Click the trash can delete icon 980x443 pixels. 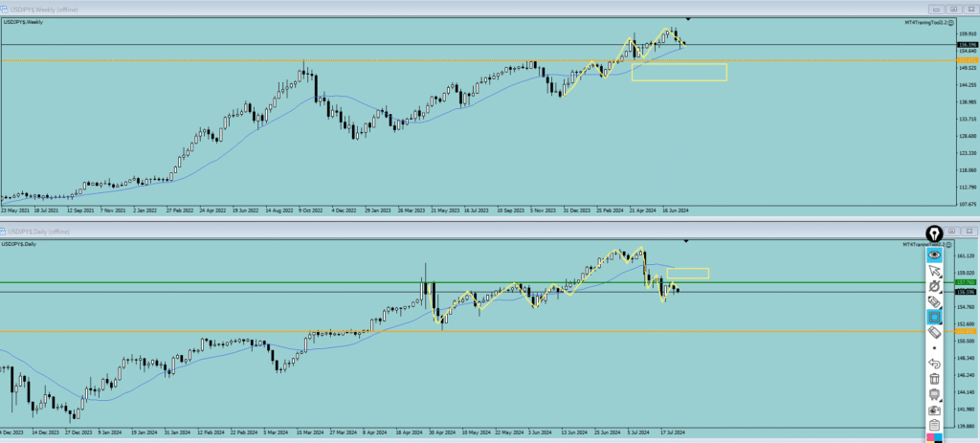(935, 379)
